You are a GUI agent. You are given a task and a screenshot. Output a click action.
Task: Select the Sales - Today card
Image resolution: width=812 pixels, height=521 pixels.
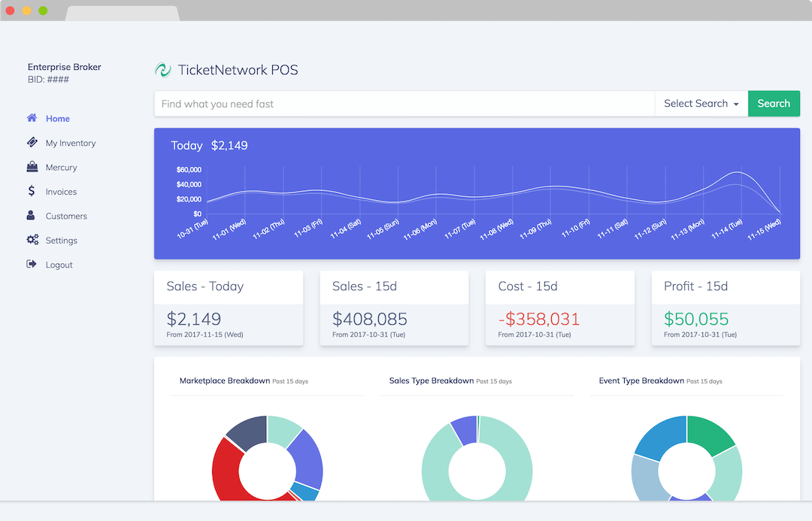pos(229,308)
